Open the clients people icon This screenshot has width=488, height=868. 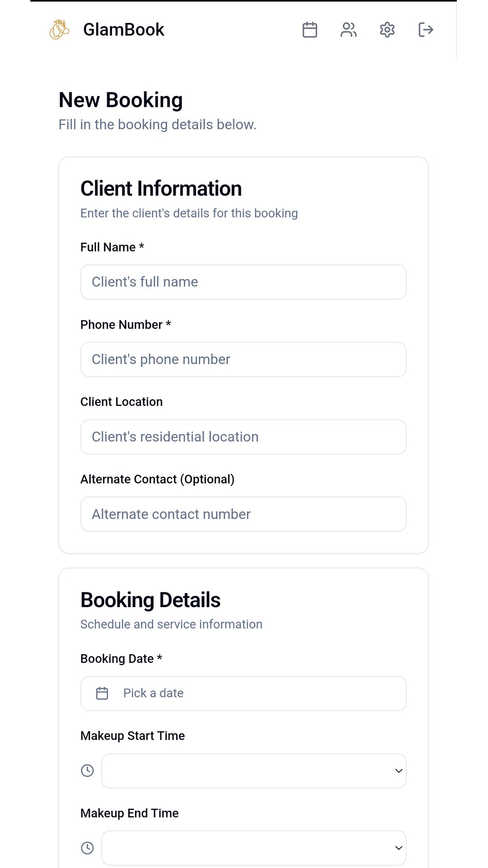pos(348,30)
